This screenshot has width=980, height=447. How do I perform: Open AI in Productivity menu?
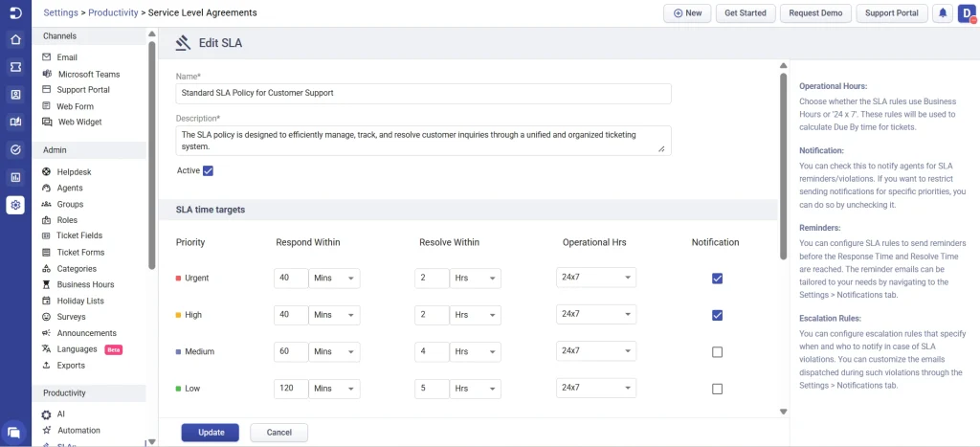pyautogui.click(x=60, y=413)
